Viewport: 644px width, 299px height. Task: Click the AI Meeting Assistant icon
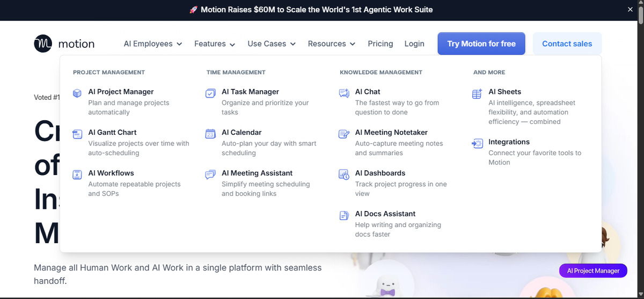click(210, 174)
